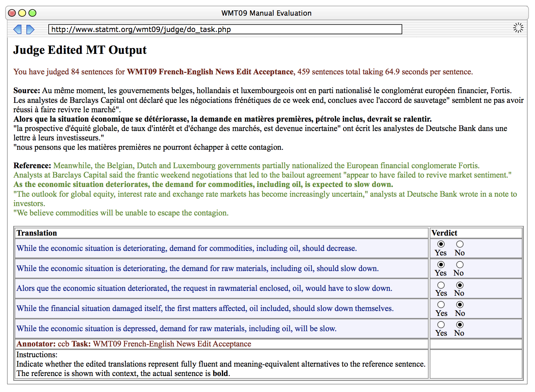This screenshot has width=535, height=392.
Task: Click the 'Annotator: ccb Task' line
Action: [134, 344]
